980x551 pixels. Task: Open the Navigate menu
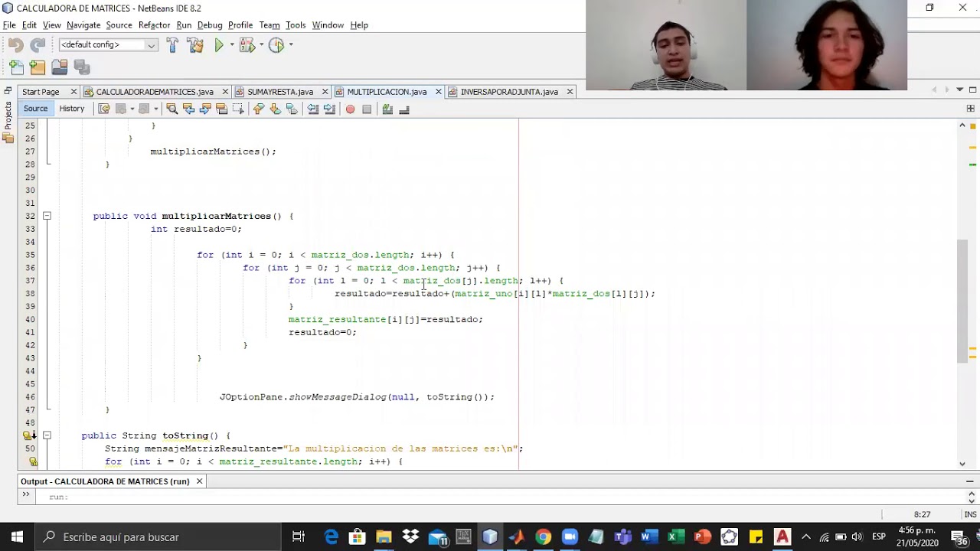(83, 25)
